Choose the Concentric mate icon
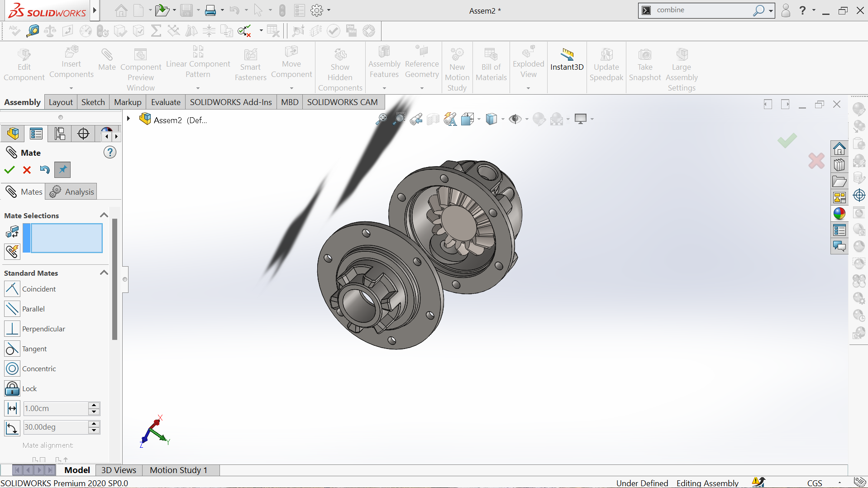Screen dimensions: 868x488 coord(12,368)
